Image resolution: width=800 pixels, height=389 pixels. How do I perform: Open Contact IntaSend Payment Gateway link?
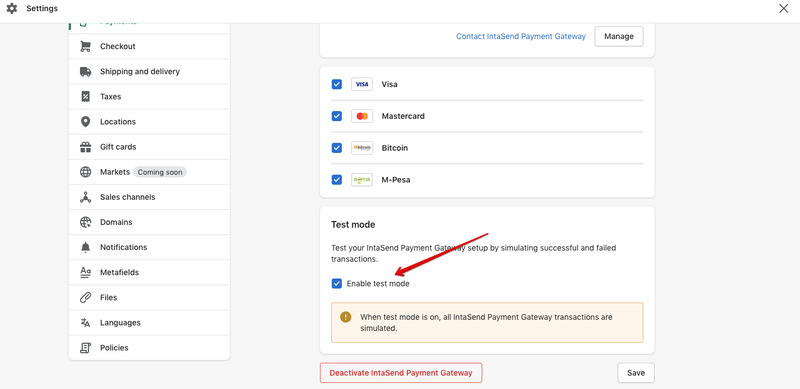[x=521, y=36]
